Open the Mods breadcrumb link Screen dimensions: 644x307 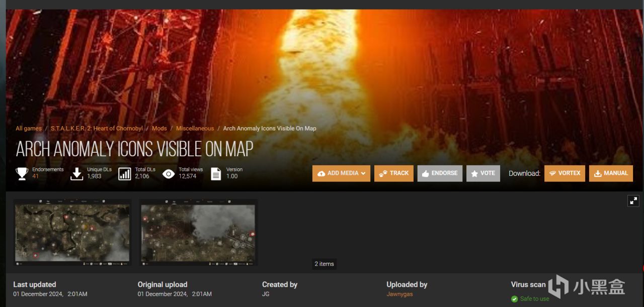pos(159,129)
